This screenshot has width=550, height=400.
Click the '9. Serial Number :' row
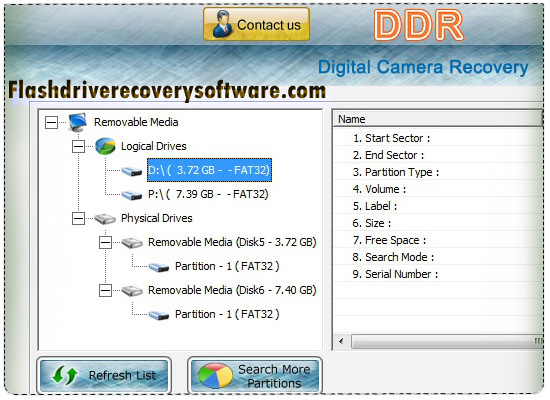437,274
